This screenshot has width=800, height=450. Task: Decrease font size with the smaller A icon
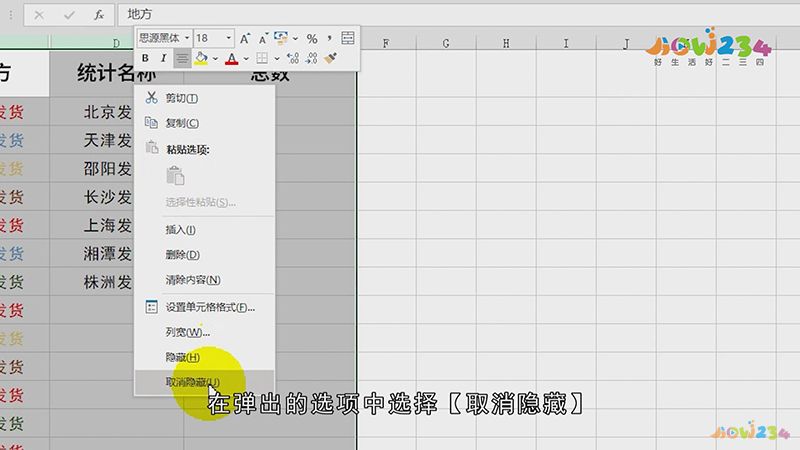point(263,38)
